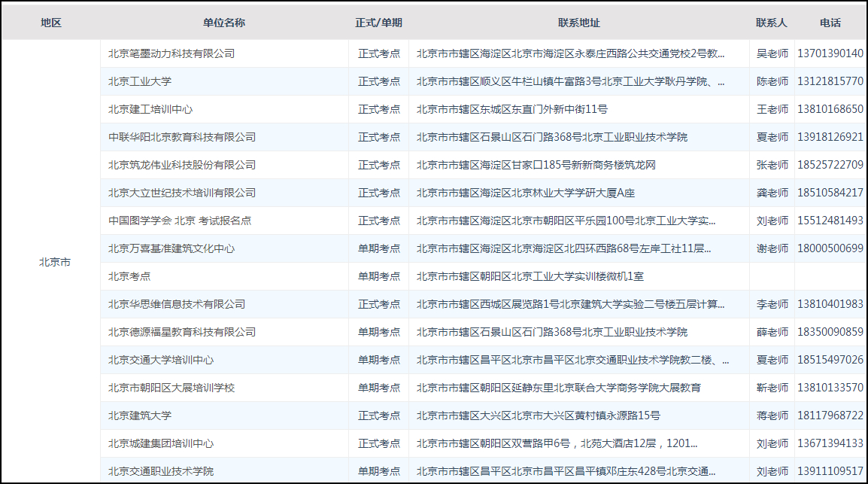Click 单期考点 in 北京万喜基准建筑文化中心 row
This screenshot has width=868, height=484.
click(x=378, y=248)
